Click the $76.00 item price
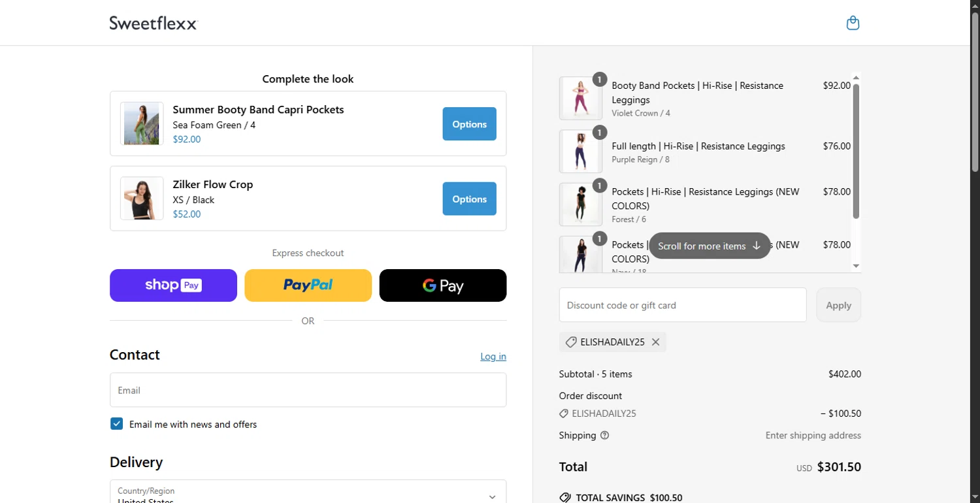This screenshot has height=503, width=980. tap(837, 146)
